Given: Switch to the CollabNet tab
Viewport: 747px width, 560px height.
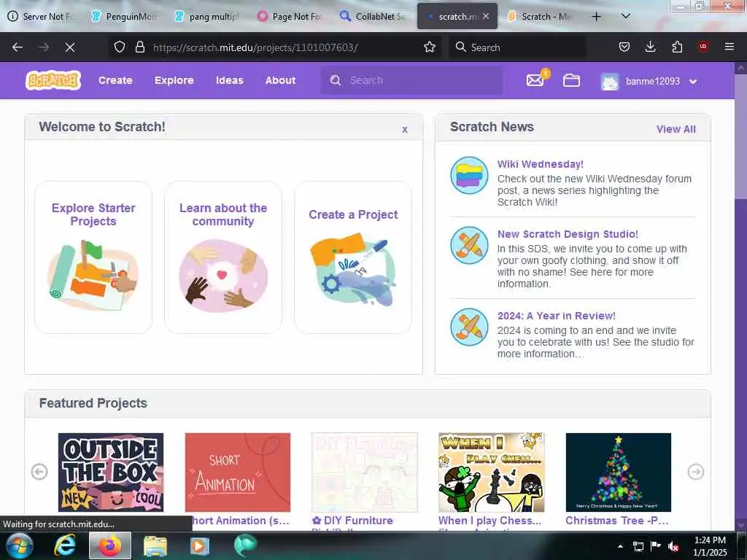Looking at the screenshot, I should pos(373,16).
